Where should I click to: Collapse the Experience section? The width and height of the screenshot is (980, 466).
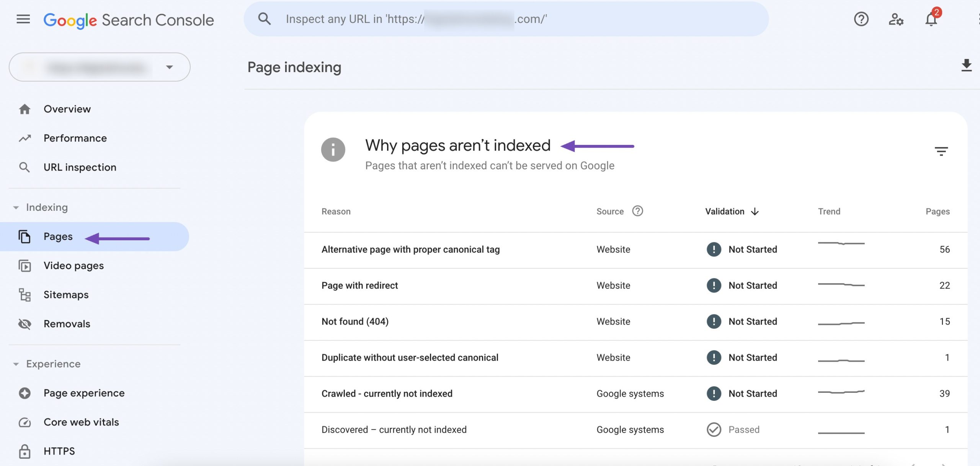click(16, 364)
